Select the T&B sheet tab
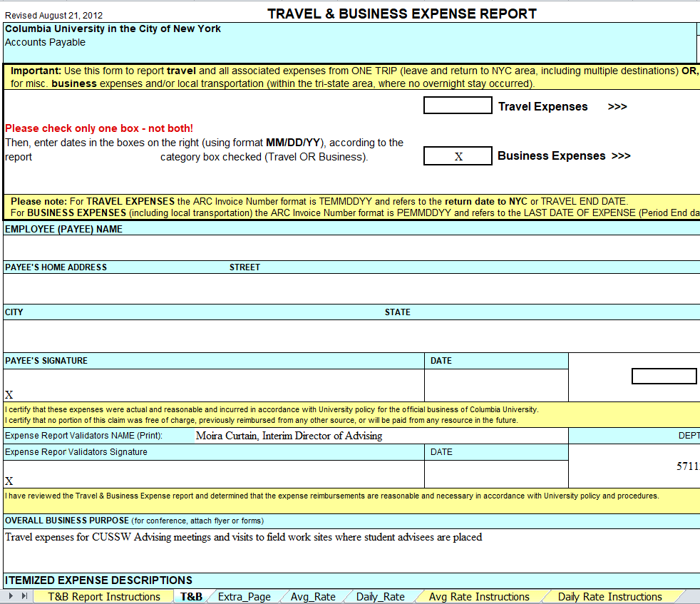 tap(191, 596)
